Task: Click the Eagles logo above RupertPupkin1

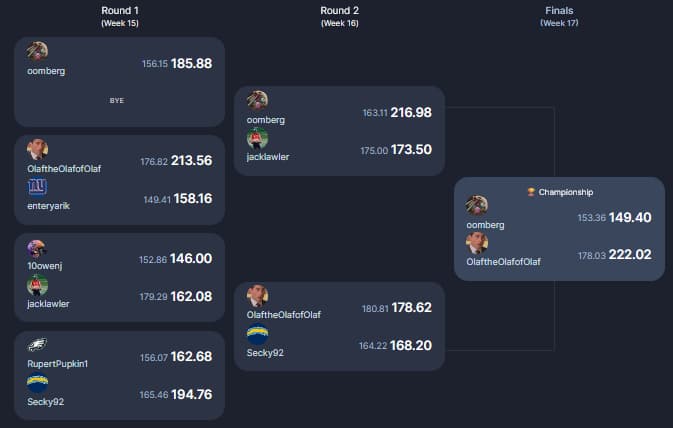Action: [x=37, y=345]
